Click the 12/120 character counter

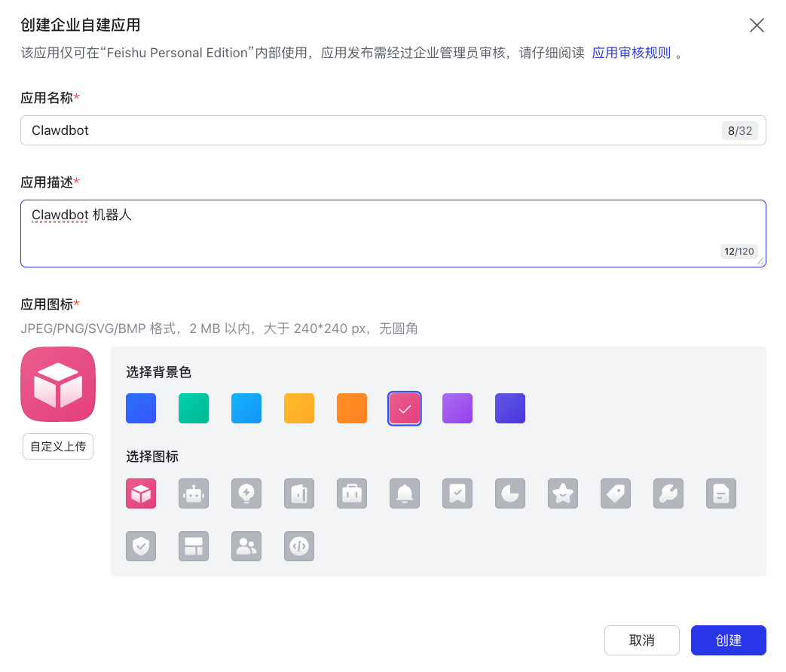[x=739, y=251]
